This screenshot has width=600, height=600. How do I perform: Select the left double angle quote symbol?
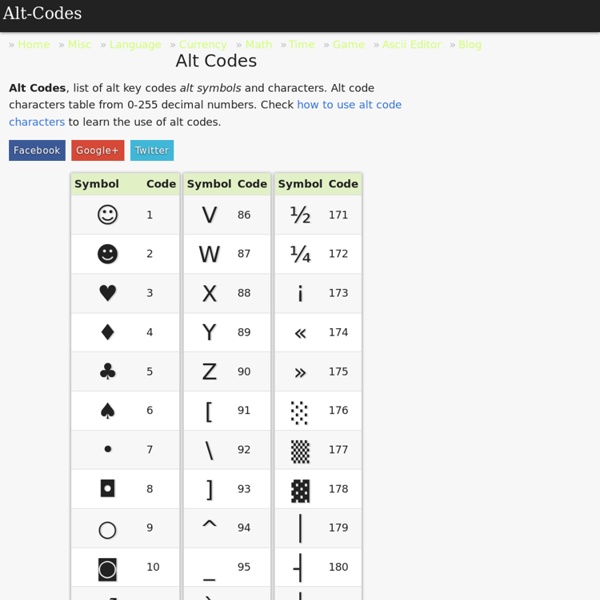300,332
